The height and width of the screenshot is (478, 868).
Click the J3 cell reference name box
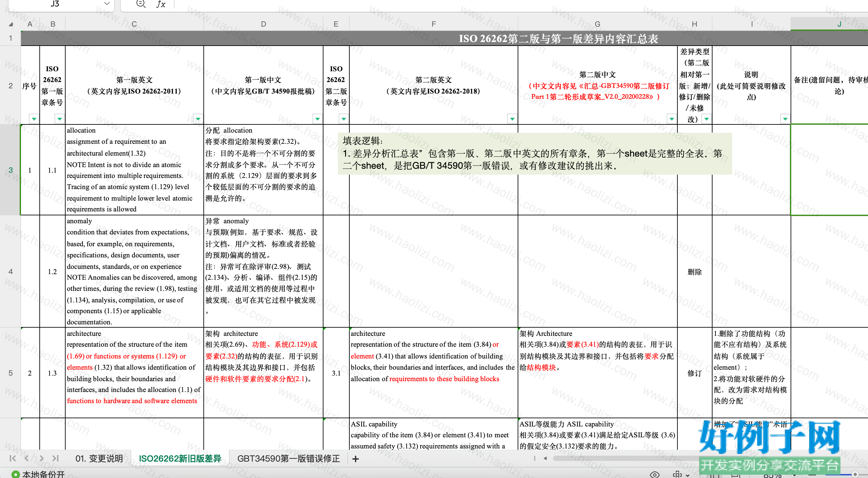pyautogui.click(x=55, y=4)
